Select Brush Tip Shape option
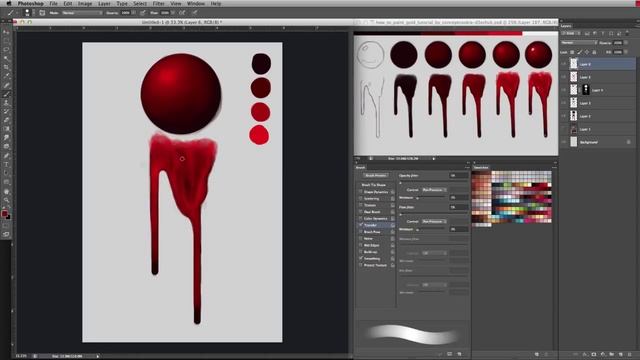This screenshot has width=640, height=360. click(x=373, y=185)
